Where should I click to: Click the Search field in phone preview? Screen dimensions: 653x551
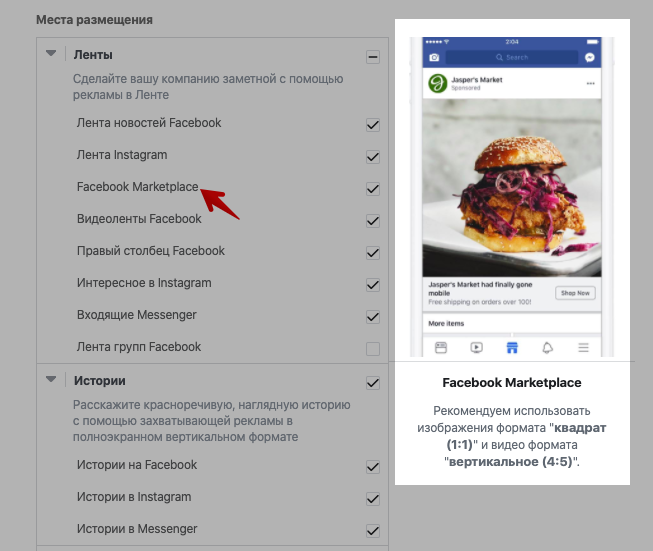point(512,57)
